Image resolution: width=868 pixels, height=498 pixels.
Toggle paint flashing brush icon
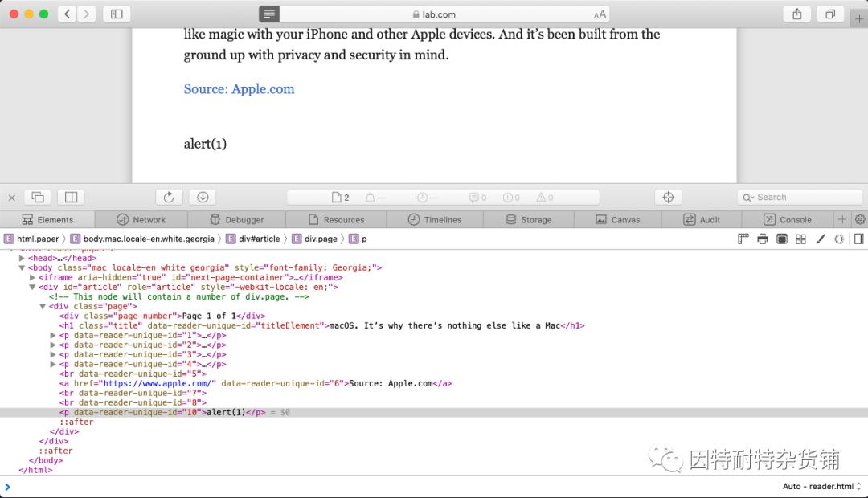pos(821,239)
